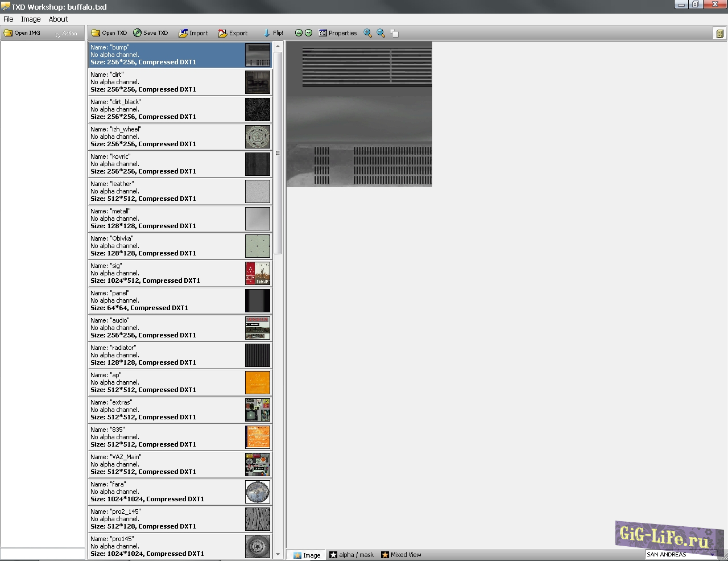Screen dimensions: 728x561
Task: Click the Open IMG button
Action: 22,33
